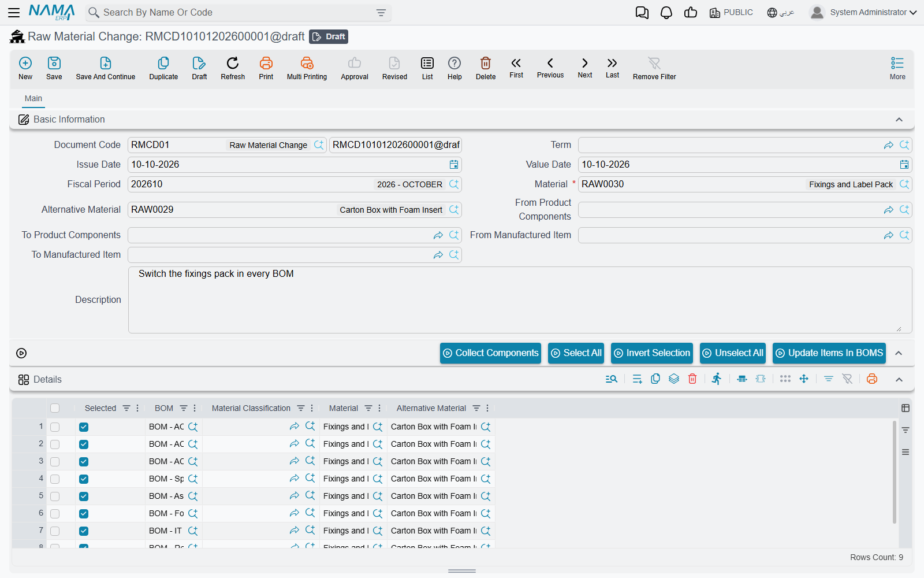Toggle Selected checkbox in row 1

(84, 427)
